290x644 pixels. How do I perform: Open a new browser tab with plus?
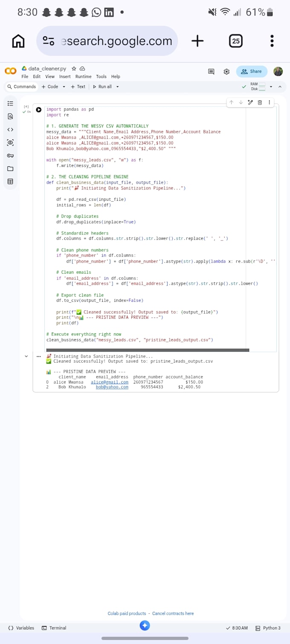tap(197, 41)
